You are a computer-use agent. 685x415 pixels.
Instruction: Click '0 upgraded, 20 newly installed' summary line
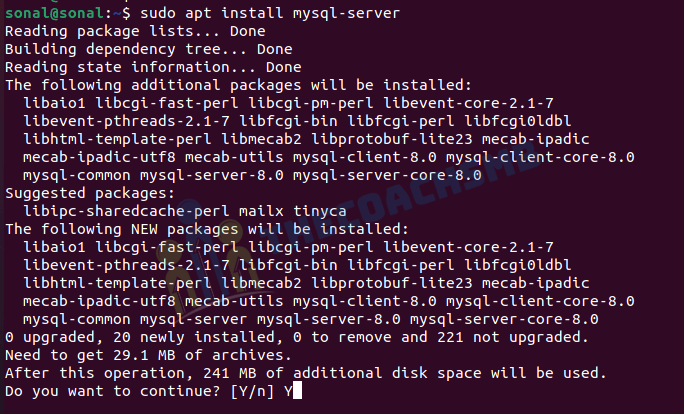(297, 337)
